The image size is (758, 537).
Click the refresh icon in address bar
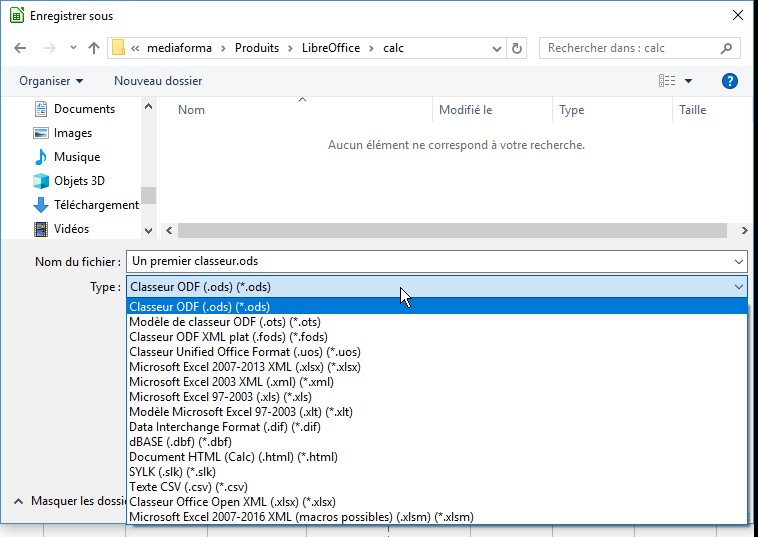click(x=517, y=48)
